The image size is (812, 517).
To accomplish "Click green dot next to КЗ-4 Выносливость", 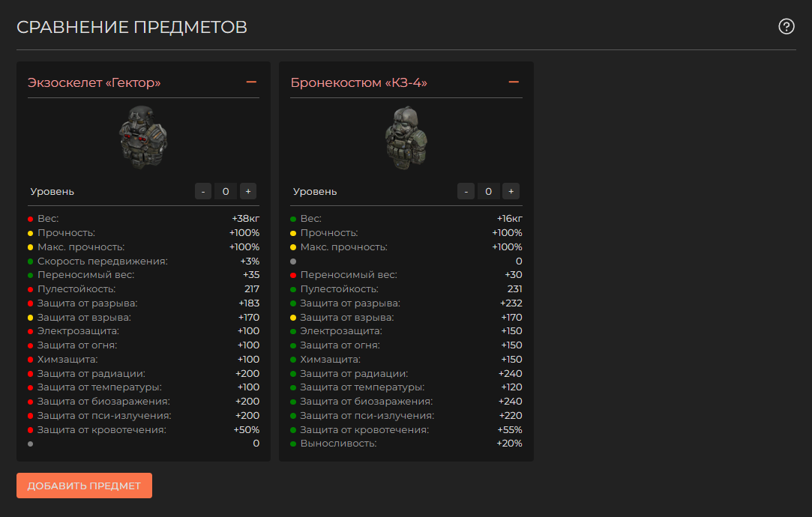I will point(293,444).
